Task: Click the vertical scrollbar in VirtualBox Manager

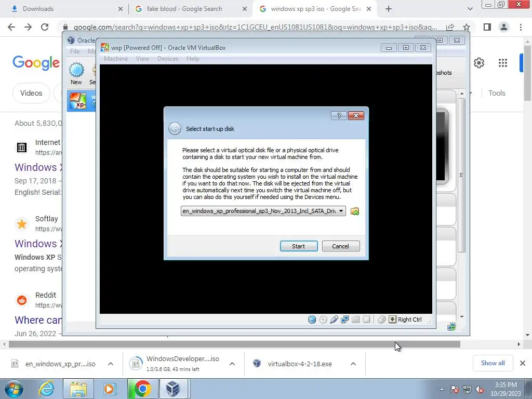Action: 461,175
